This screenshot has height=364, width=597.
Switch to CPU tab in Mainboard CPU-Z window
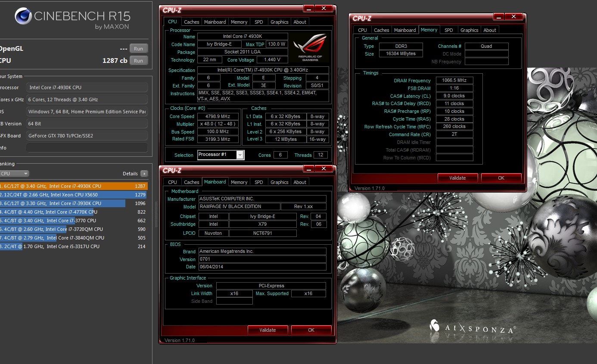coord(172,182)
